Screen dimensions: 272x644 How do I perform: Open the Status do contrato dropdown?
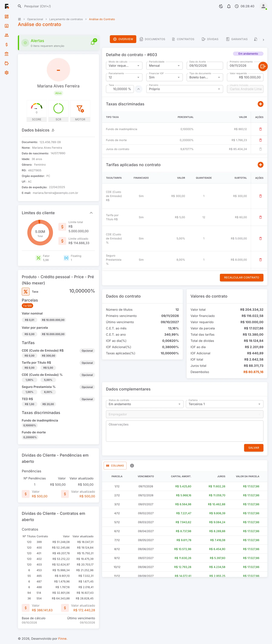coord(144,404)
